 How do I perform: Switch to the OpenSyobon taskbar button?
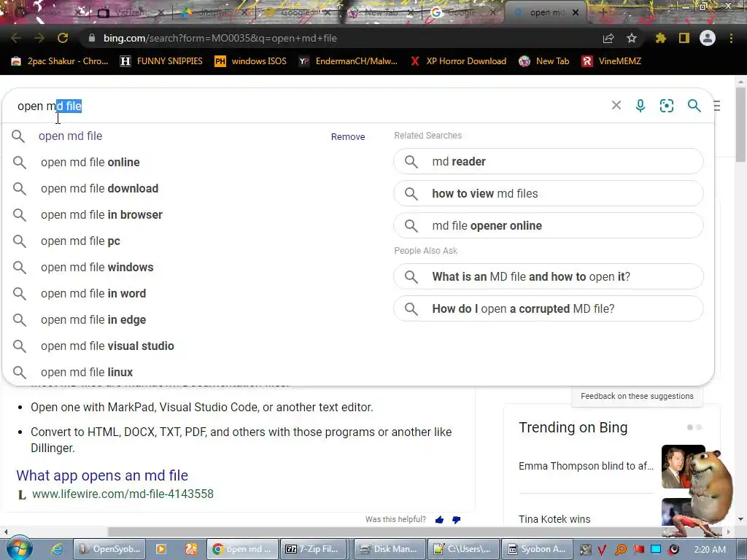point(109,549)
